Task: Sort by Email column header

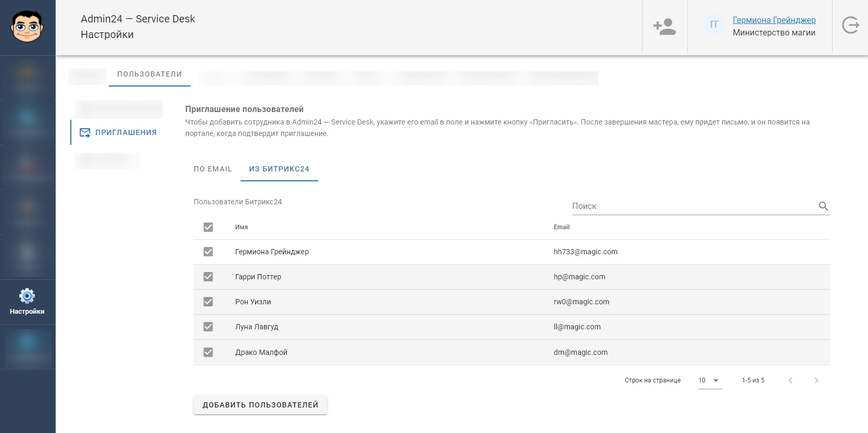Action: point(561,227)
